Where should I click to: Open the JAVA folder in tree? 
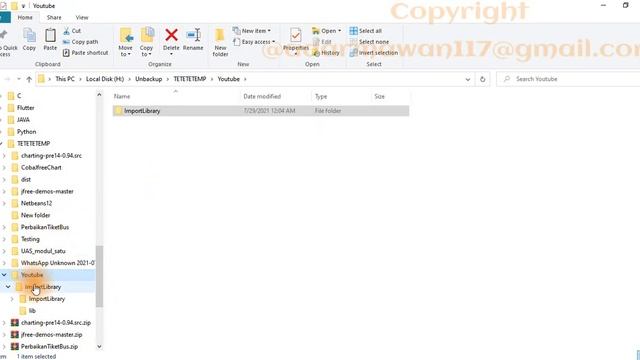pyautogui.click(x=23, y=120)
